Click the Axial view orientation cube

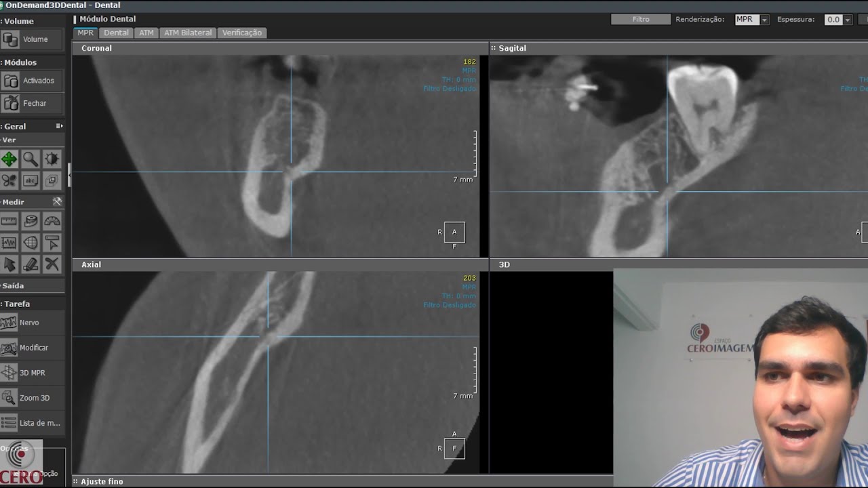454,448
